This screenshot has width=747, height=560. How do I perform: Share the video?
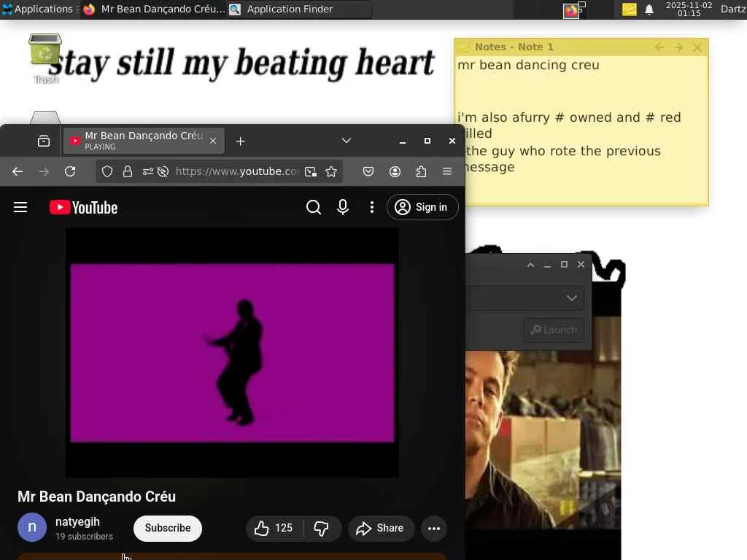381,528
